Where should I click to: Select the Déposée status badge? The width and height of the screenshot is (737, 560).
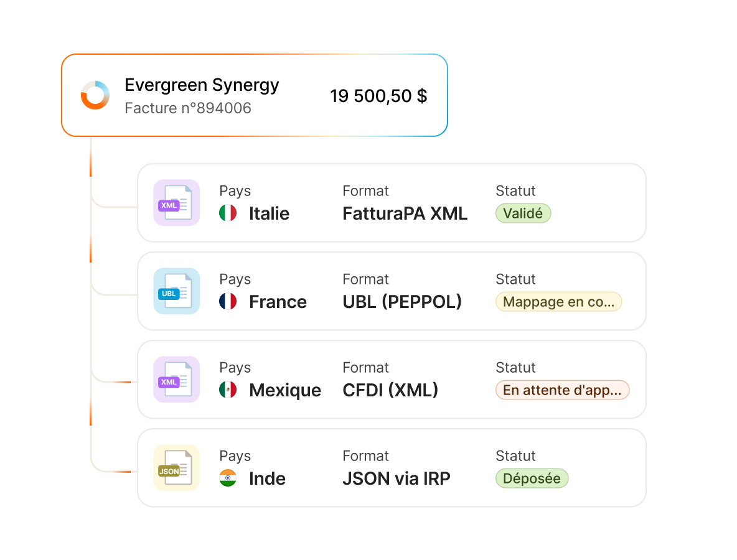[532, 478]
